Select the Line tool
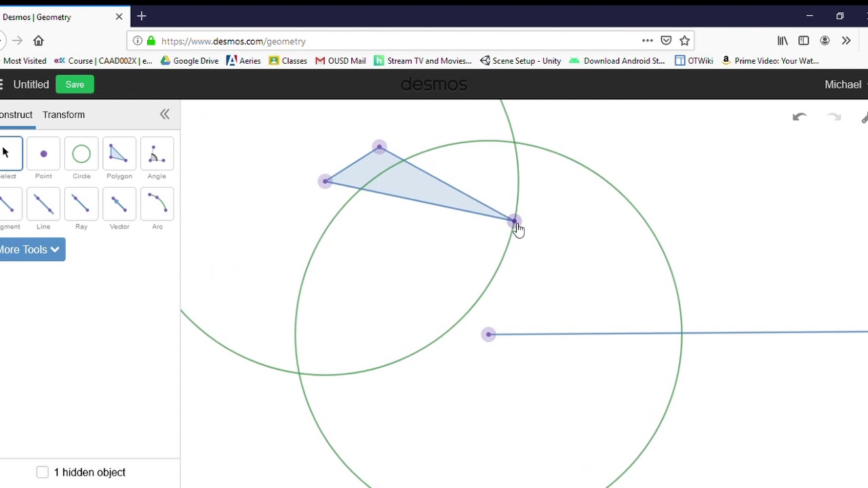868x488 pixels. (x=43, y=204)
